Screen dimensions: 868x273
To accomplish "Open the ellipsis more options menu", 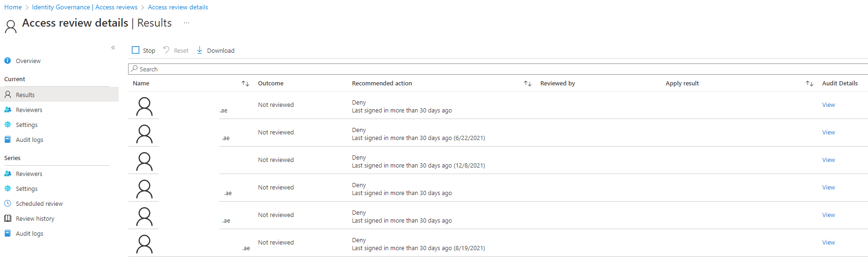I will click(x=187, y=23).
